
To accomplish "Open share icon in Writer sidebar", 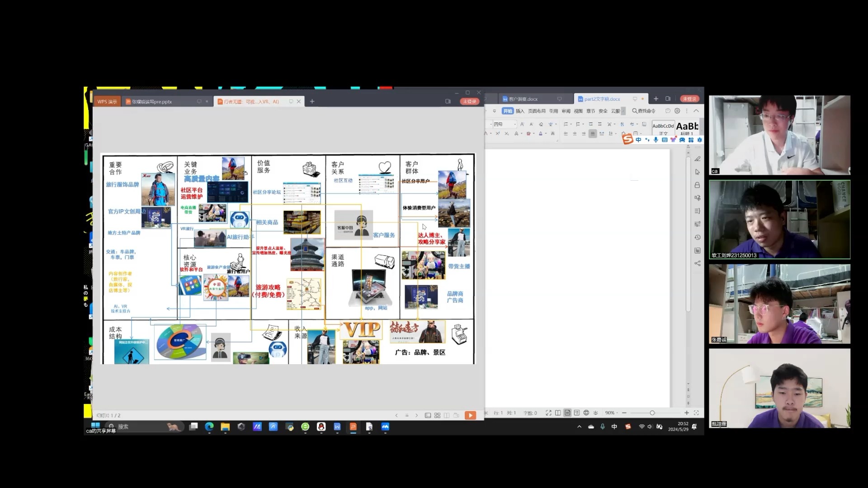I will pyautogui.click(x=698, y=263).
